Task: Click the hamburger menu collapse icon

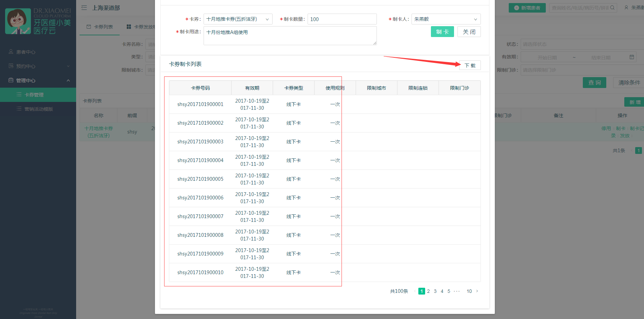Action: click(x=84, y=8)
